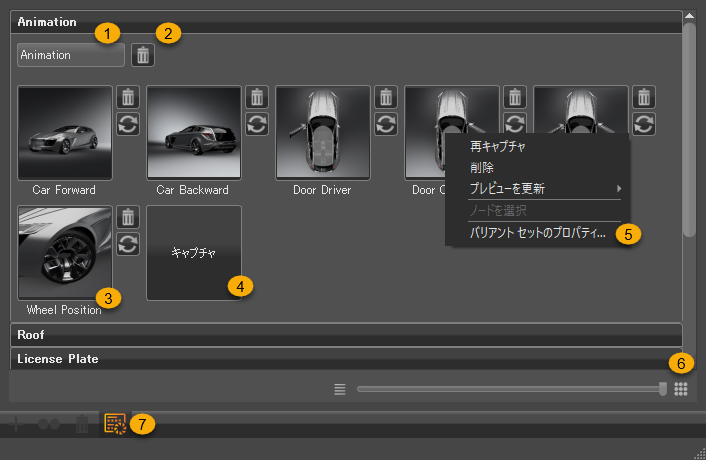The image size is (706, 460).
Task: Click the Car Forward label
Action: point(64,190)
